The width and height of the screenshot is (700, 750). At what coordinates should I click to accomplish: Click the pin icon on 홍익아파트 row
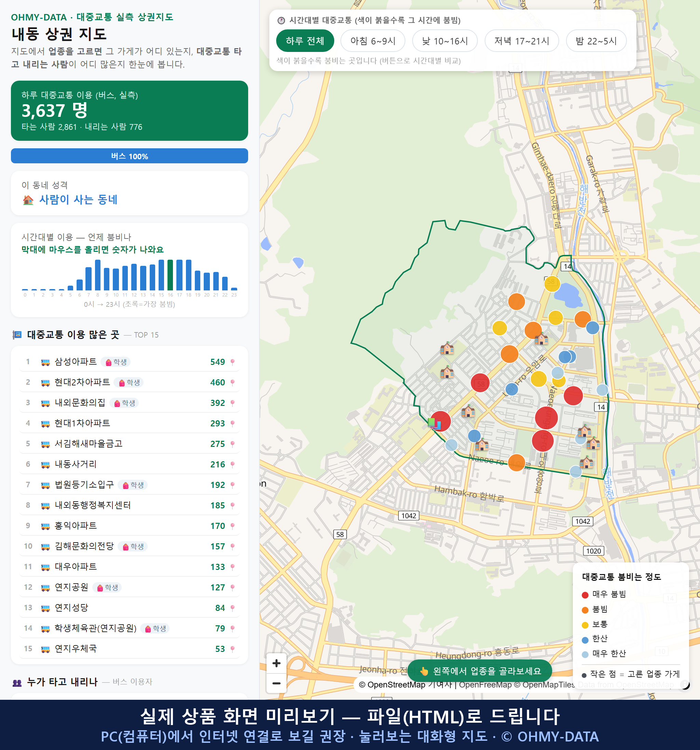click(x=232, y=526)
